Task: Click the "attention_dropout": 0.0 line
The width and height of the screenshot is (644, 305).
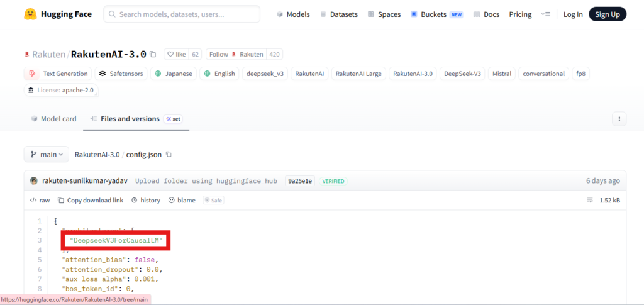Action: (x=112, y=270)
